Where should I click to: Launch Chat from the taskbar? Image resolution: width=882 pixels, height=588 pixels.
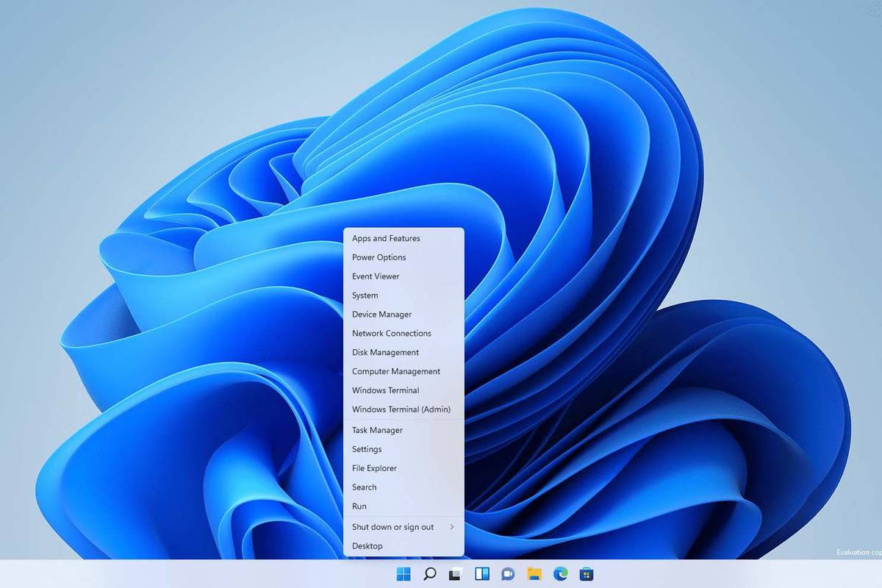508,574
